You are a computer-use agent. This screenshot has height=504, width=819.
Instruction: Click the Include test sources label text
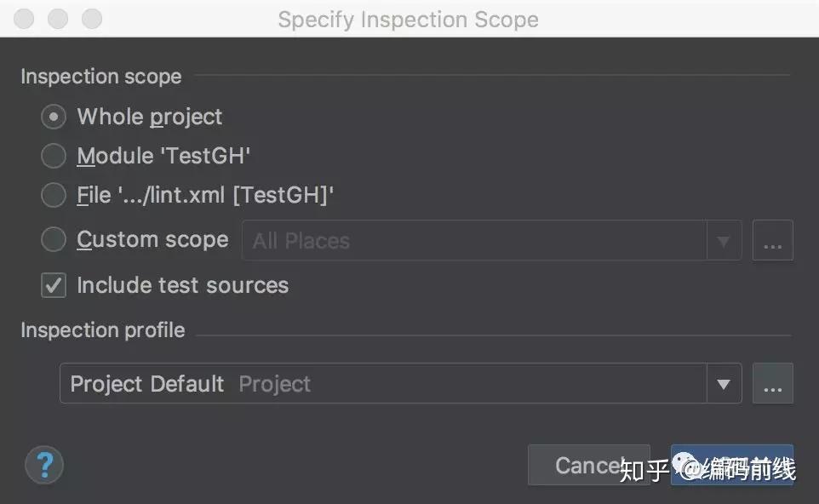click(x=182, y=285)
